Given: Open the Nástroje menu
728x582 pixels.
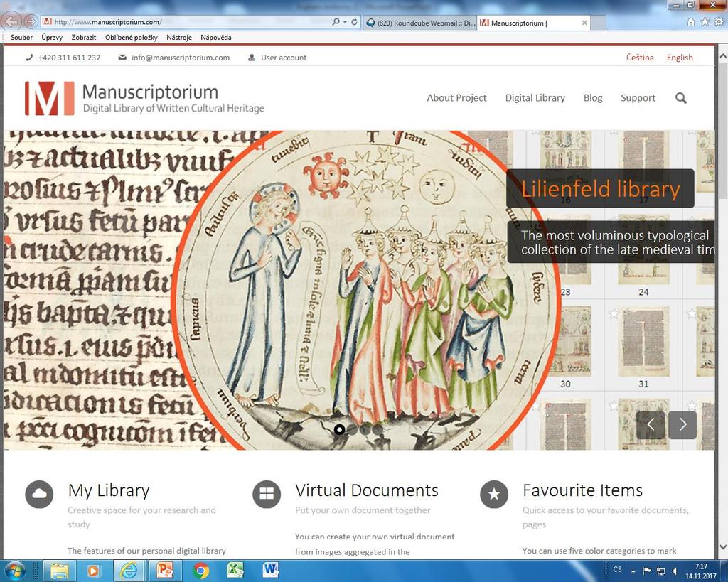Looking at the screenshot, I should [x=179, y=38].
